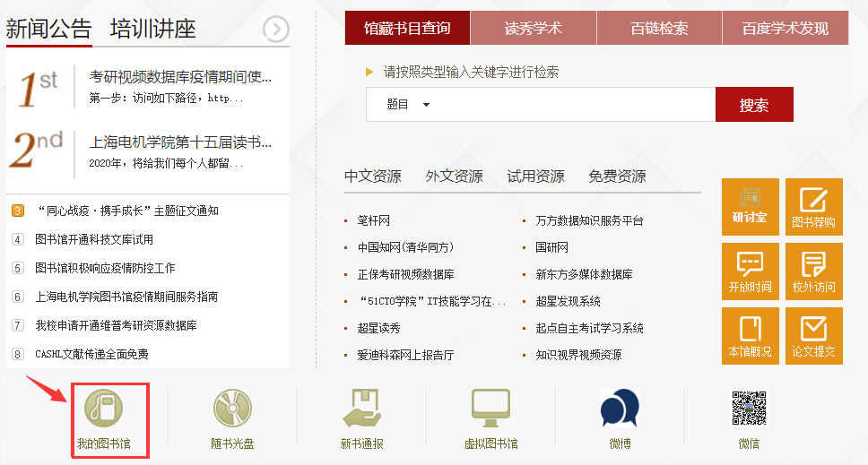Select the 培训讲座 tab

point(152,29)
